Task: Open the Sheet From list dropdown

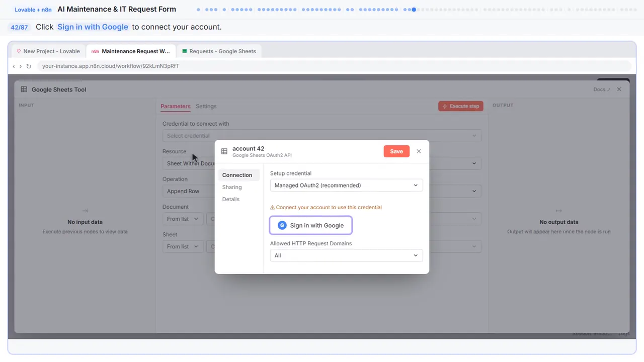Action: pyautogui.click(x=183, y=246)
